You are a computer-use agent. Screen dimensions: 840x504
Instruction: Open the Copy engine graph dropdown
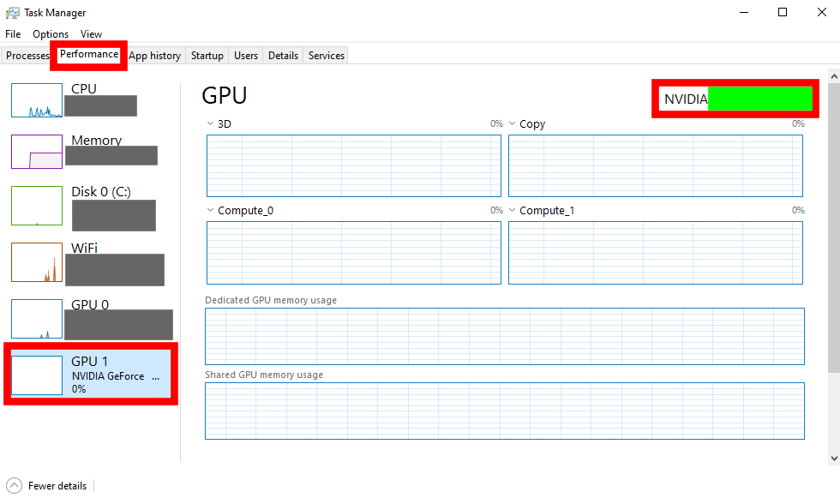pyautogui.click(x=513, y=123)
